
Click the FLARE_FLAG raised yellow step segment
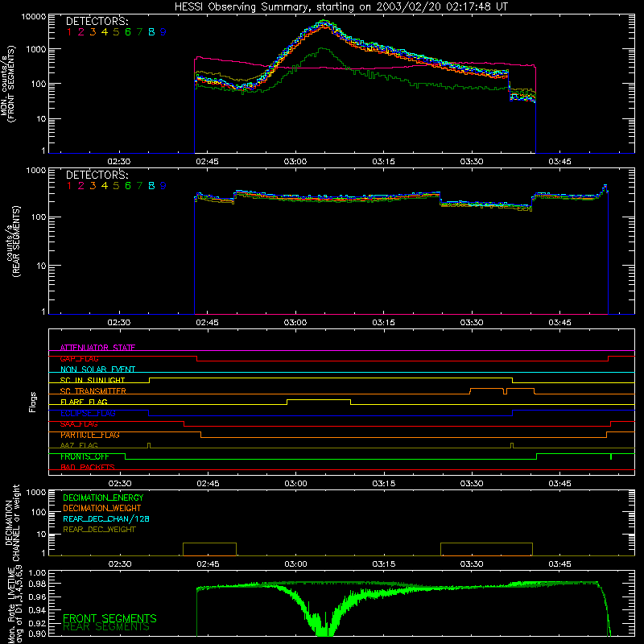[319, 399]
